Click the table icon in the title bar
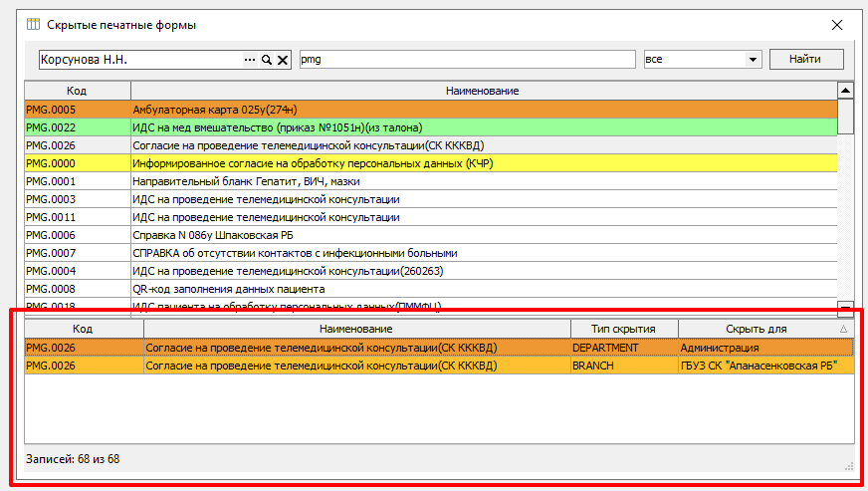 tap(33, 24)
